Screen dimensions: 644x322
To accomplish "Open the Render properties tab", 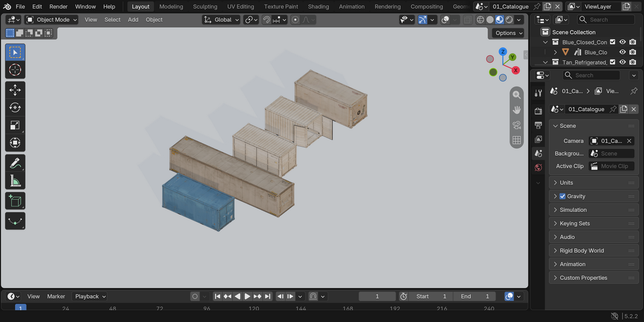I will (x=538, y=111).
